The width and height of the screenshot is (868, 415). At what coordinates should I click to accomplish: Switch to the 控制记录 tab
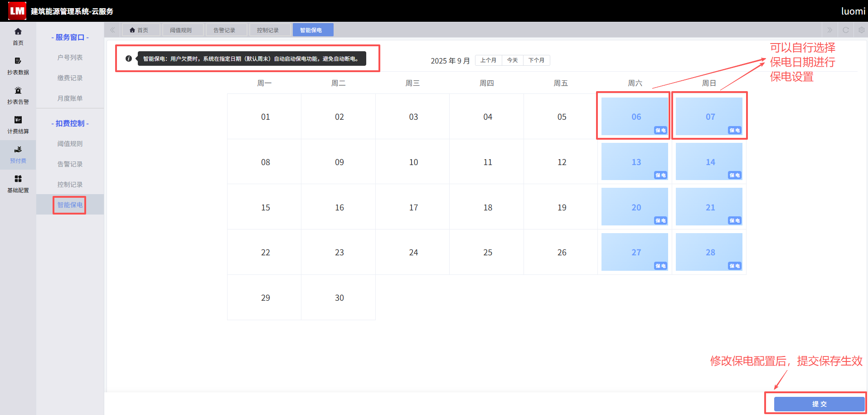(270, 30)
